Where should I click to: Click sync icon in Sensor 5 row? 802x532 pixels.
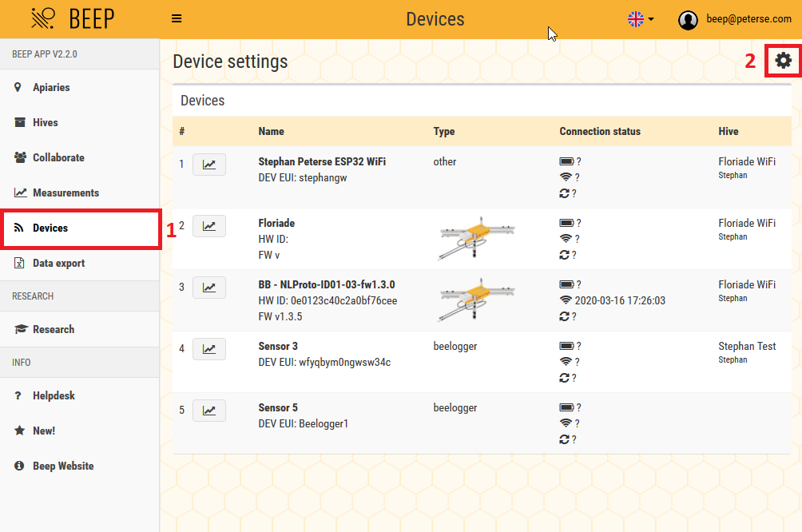pyautogui.click(x=564, y=439)
